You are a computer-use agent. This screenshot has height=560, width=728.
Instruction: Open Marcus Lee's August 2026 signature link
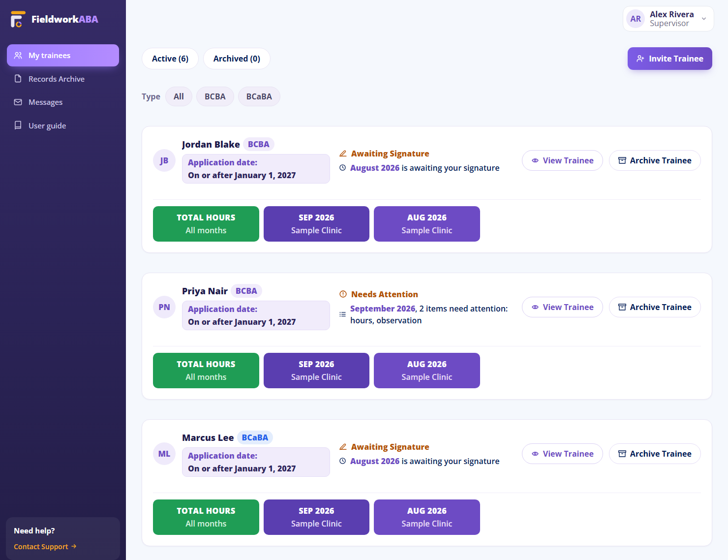375,461
